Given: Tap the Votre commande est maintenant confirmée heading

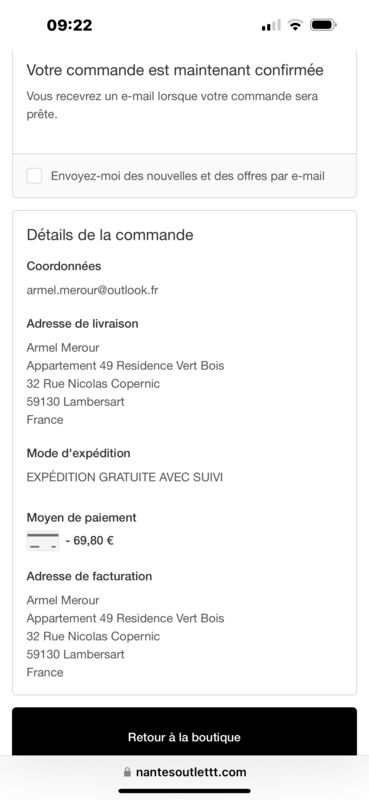Looking at the screenshot, I should tap(175, 70).
